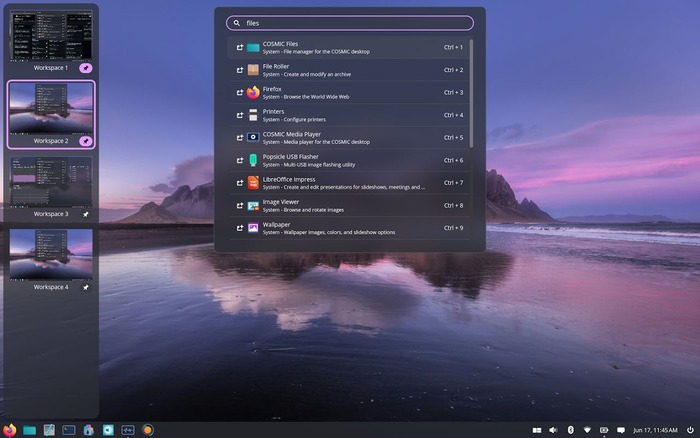Image resolution: width=700 pixels, height=438 pixels.
Task: Click the COSMIC Media Player icon
Action: click(x=253, y=138)
